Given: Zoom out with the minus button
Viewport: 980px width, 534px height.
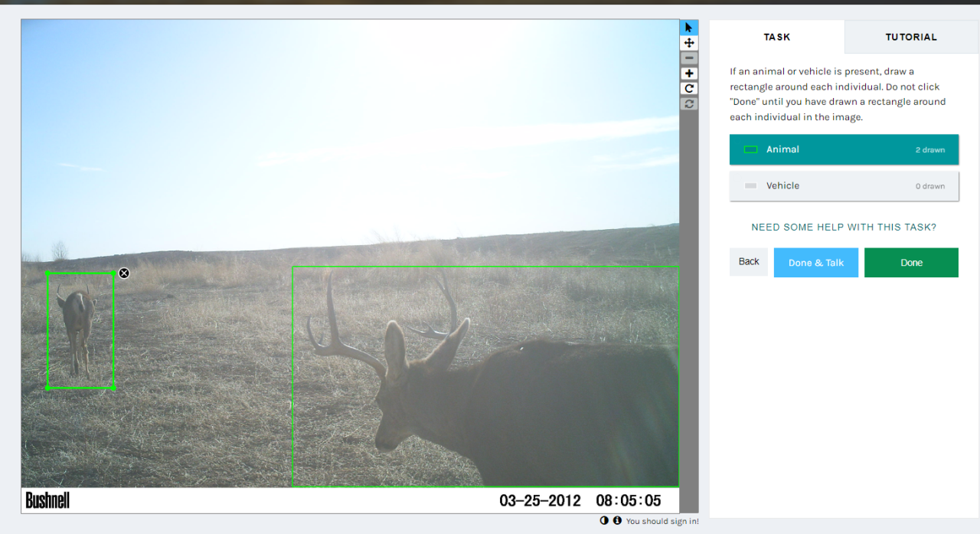Looking at the screenshot, I should click(689, 58).
